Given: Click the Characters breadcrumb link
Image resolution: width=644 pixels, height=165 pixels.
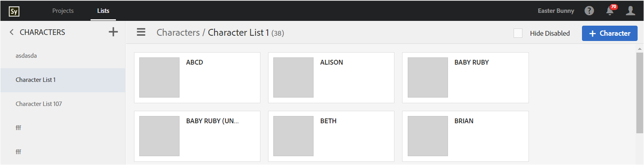Looking at the screenshot, I should click(x=178, y=33).
